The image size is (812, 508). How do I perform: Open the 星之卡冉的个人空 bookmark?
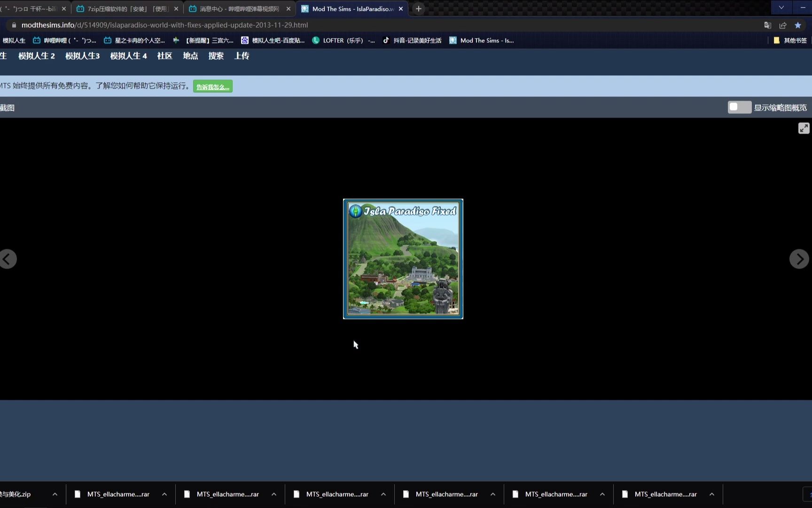coord(134,40)
